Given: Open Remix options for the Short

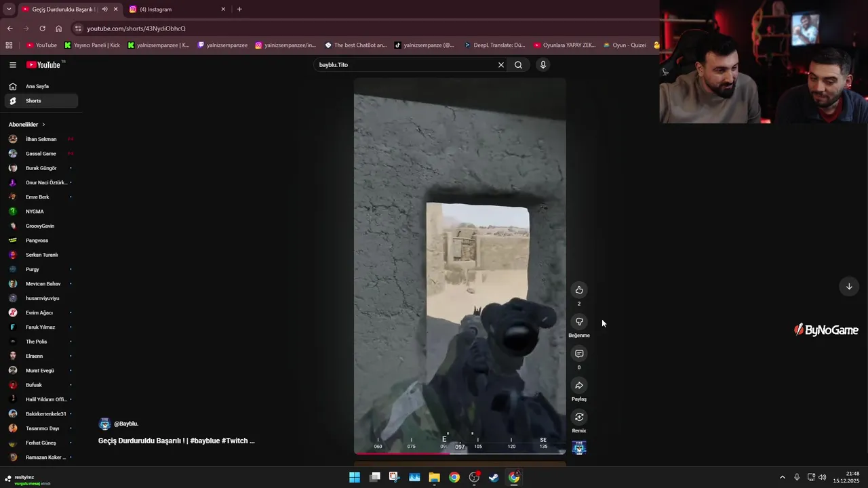Looking at the screenshot, I should coord(579,418).
